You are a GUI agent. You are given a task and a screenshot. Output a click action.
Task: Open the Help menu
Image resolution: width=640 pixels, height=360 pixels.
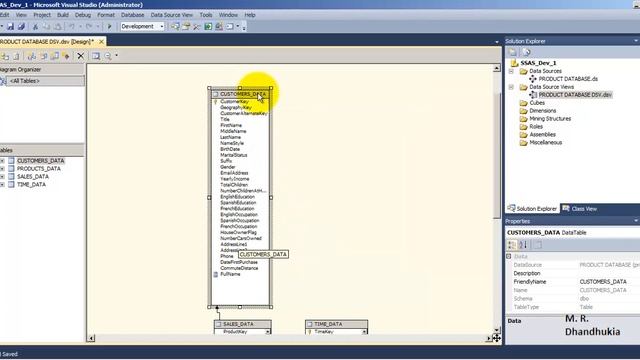(250, 15)
